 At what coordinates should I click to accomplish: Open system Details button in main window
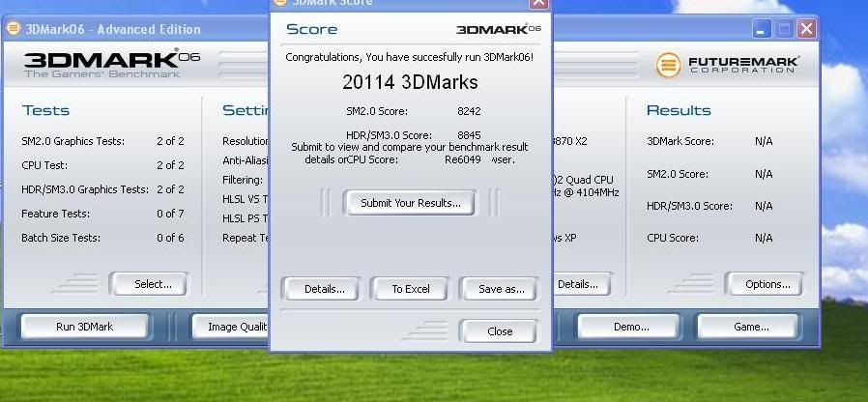tap(581, 284)
